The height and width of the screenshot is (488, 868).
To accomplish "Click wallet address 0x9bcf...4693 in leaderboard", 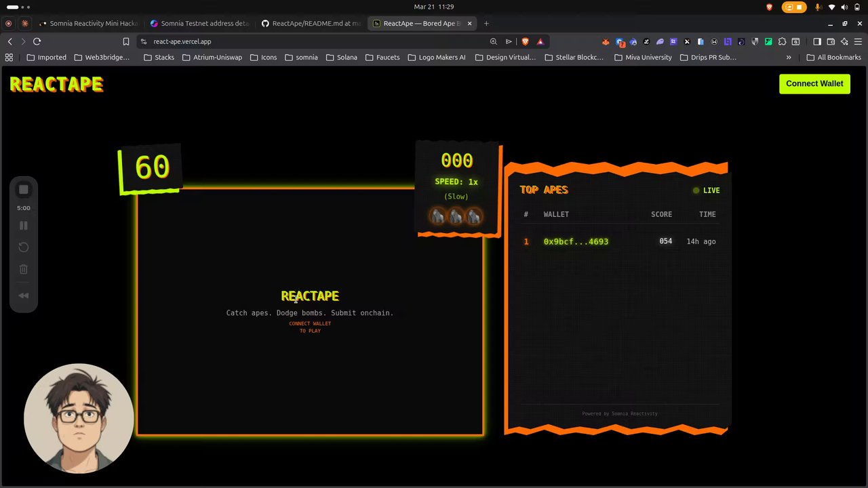I will tap(576, 241).
